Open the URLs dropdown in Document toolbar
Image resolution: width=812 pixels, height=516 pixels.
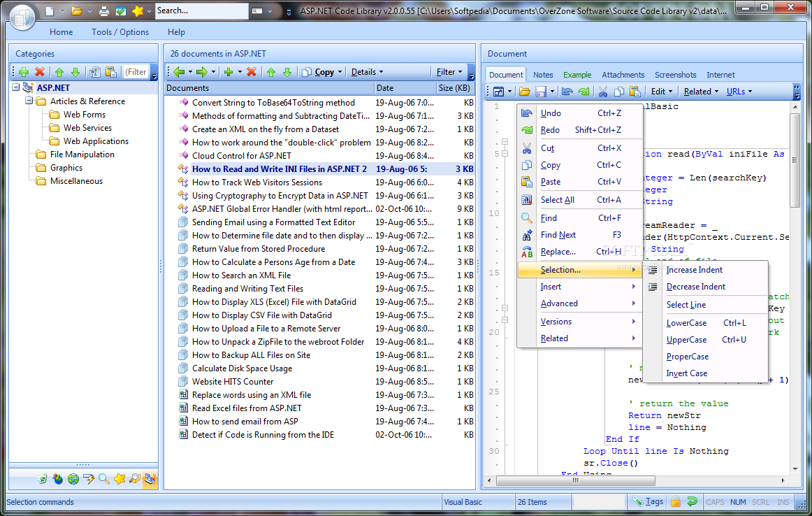tap(739, 92)
